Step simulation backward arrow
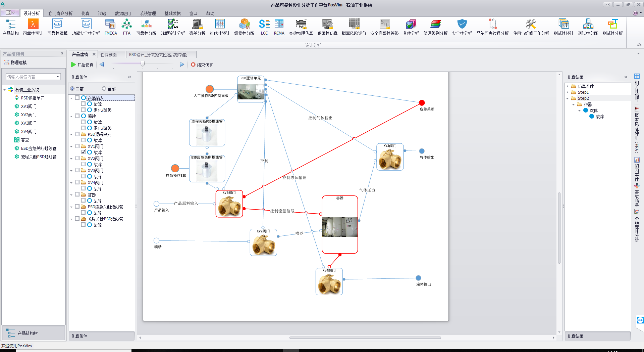 coord(102,64)
